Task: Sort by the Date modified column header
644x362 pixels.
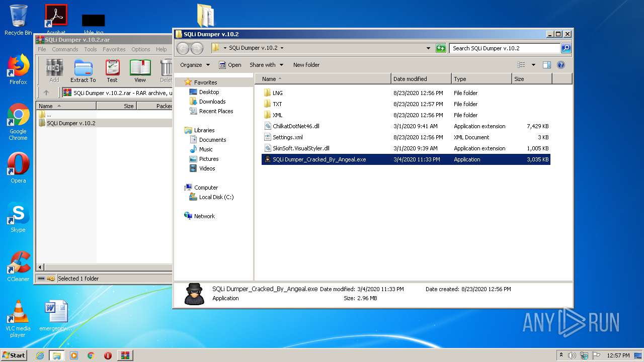Action: pos(421,79)
